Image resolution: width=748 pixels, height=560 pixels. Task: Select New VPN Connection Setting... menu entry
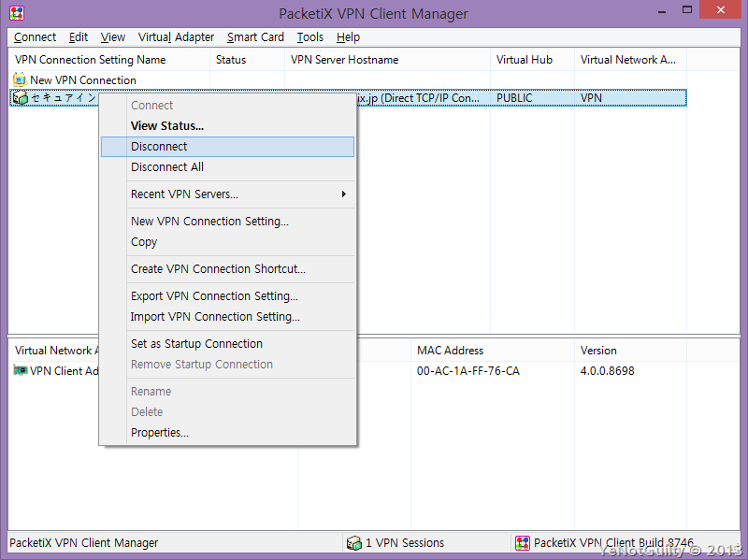pyautogui.click(x=227, y=222)
